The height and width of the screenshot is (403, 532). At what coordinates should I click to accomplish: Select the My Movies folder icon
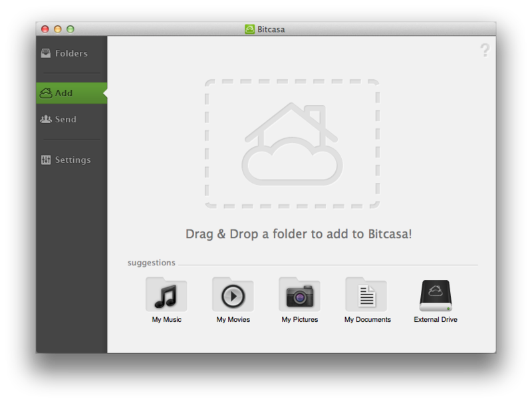(233, 294)
